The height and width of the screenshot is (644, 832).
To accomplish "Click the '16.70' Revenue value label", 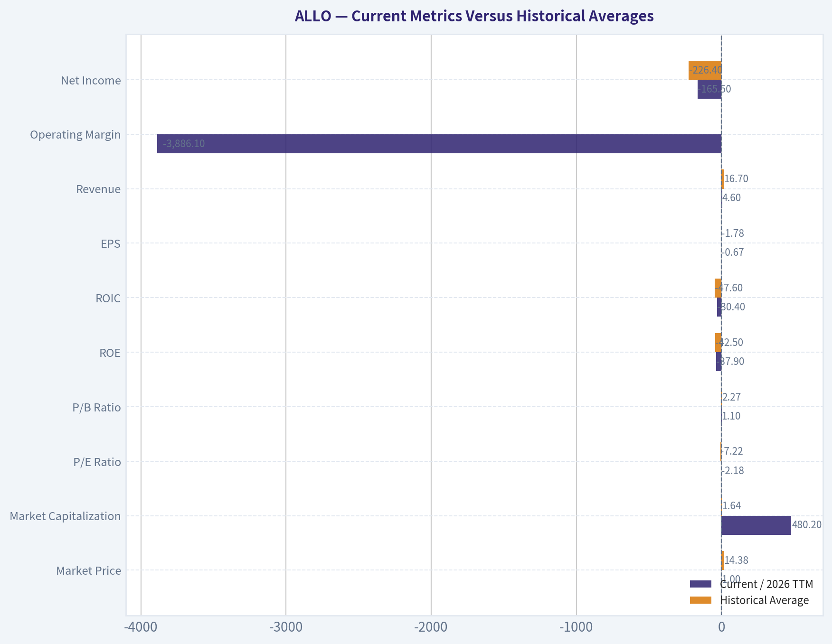I will coord(736,179).
